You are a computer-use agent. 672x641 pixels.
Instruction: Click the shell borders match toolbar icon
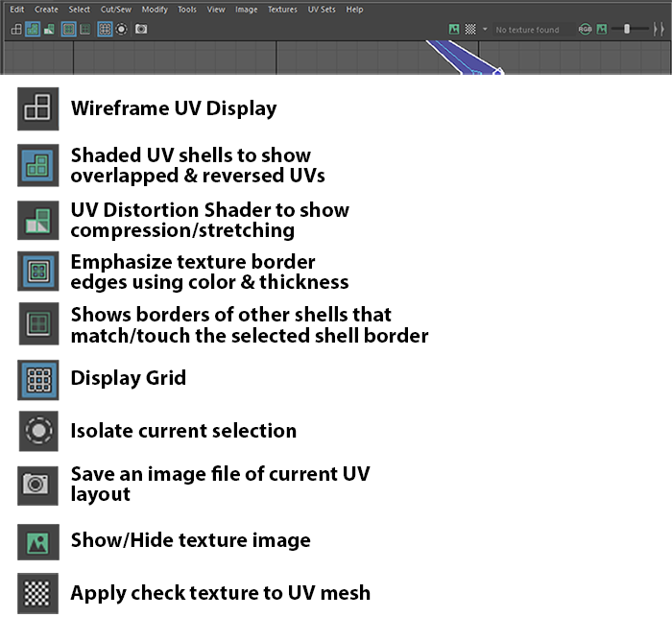point(84,30)
